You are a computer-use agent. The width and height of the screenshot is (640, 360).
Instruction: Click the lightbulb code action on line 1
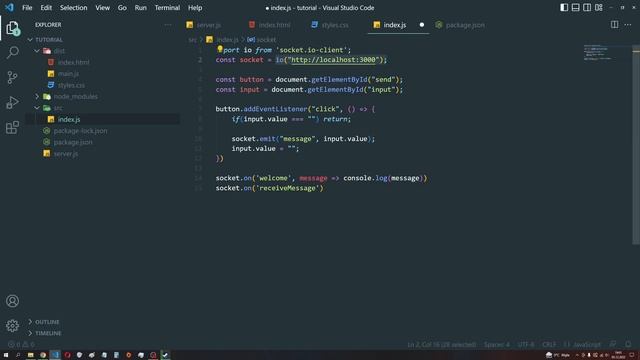(220, 49)
